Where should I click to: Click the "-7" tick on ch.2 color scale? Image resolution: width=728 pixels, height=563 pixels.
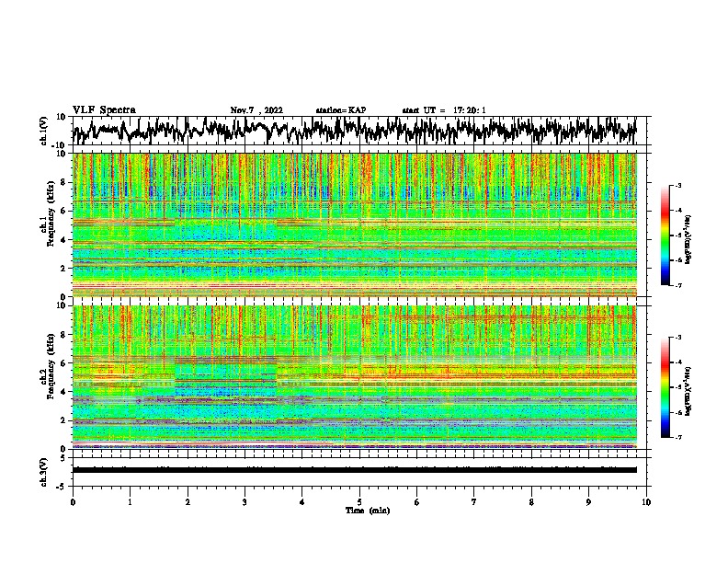(x=678, y=437)
